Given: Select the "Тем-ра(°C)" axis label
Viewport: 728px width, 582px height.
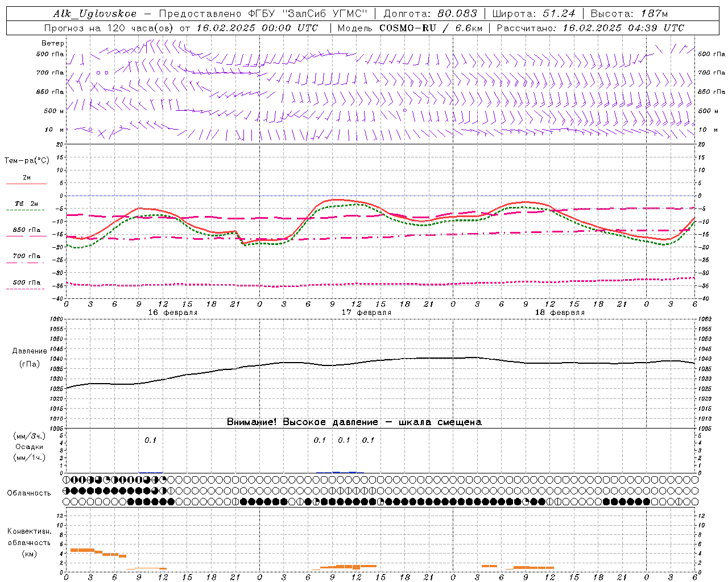Looking at the screenshot, I should tap(27, 160).
